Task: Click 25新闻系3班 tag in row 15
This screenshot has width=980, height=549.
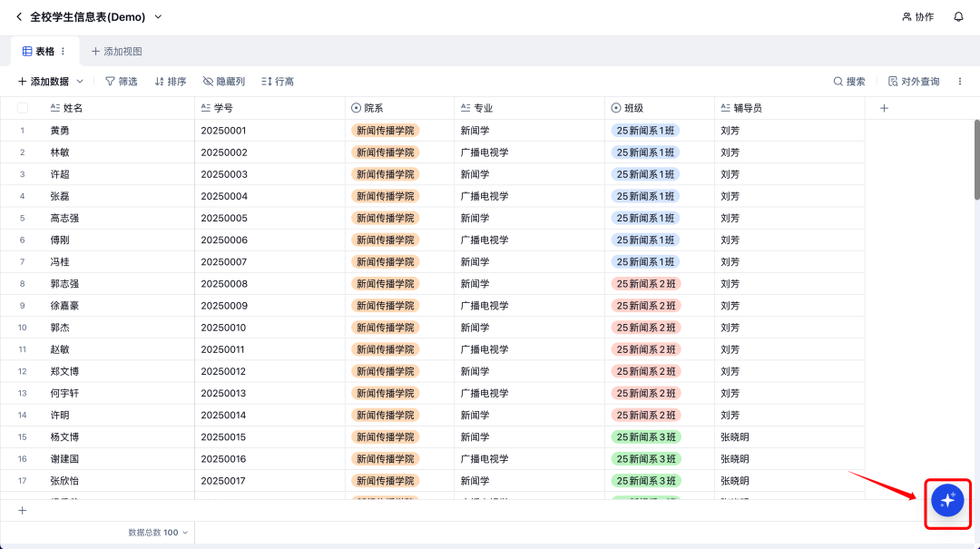Action: click(x=646, y=437)
